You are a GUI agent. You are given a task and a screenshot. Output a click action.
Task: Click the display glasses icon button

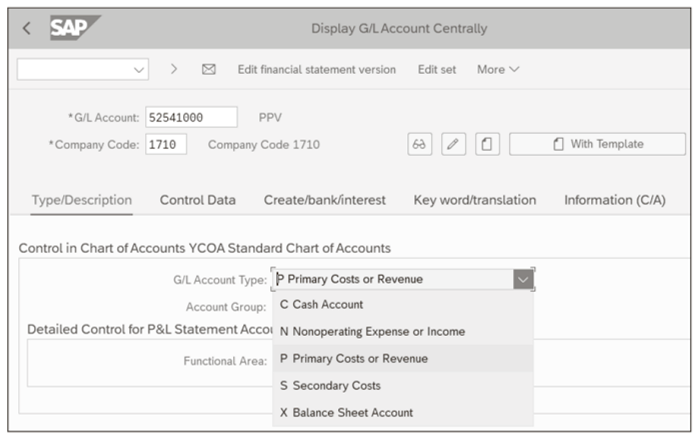coord(419,144)
